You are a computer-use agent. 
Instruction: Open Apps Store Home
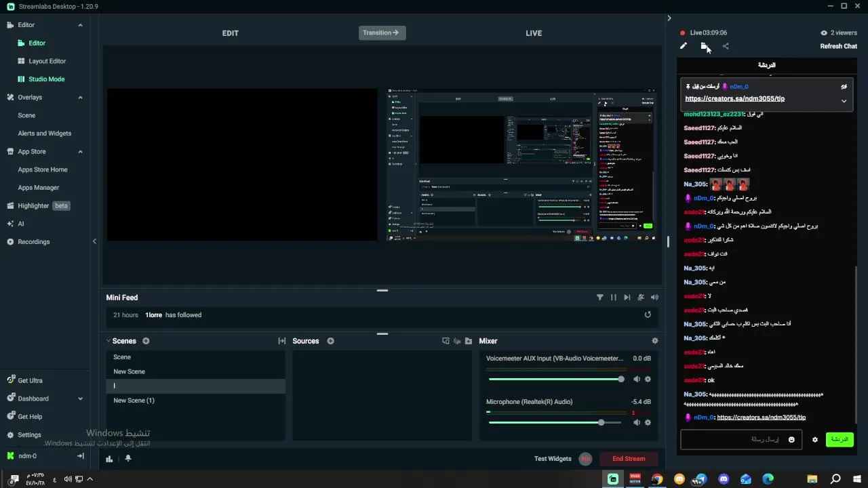tap(43, 169)
